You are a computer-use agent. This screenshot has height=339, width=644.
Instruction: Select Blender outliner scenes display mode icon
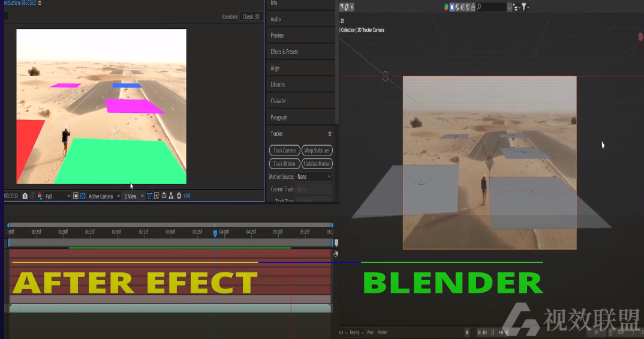pyautogui.click(x=447, y=7)
